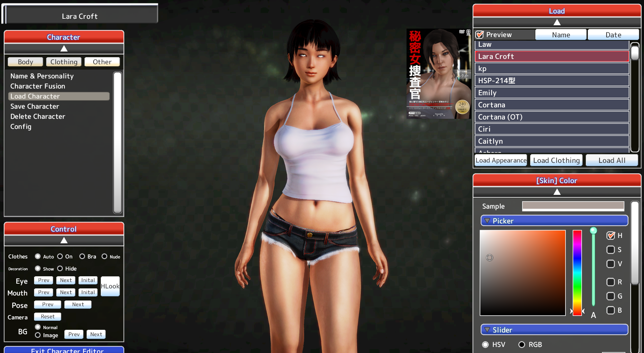
Task: Select Emily in character list
Action: [x=552, y=93]
